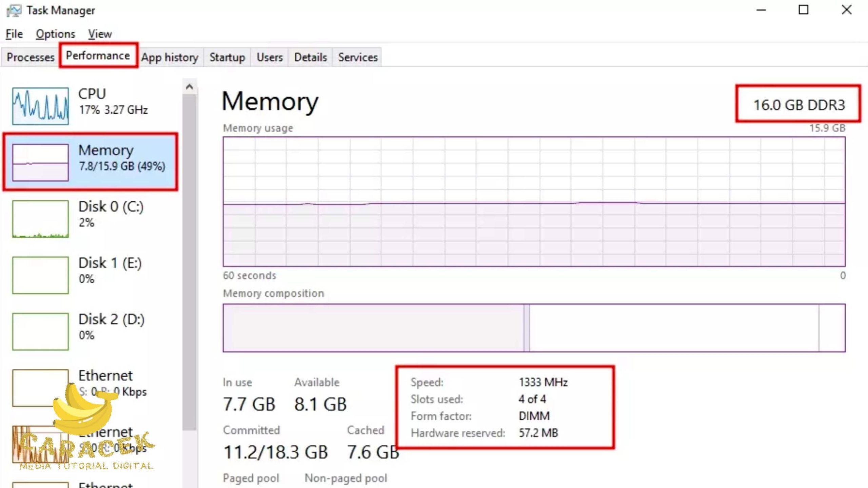Switch to the App history tab
Viewport: 868px width, 488px height.
(170, 57)
